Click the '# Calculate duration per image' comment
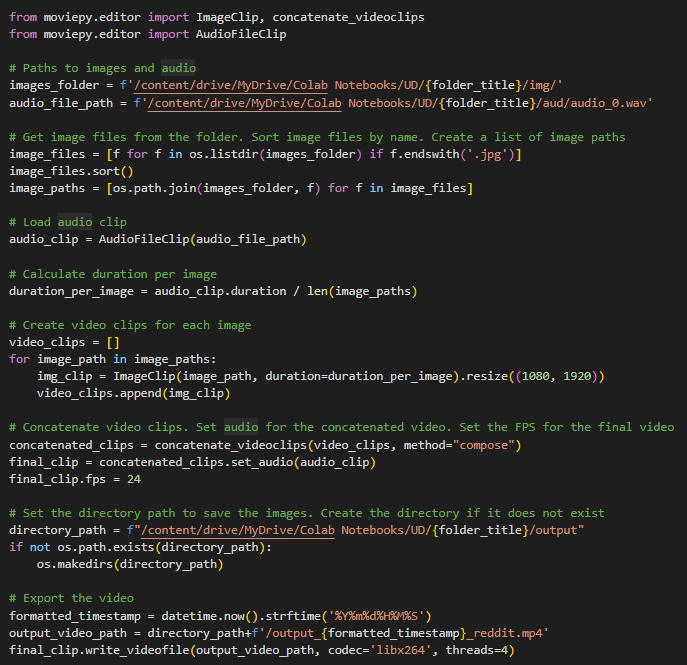Screen dimensions: 687x665 pos(113,274)
